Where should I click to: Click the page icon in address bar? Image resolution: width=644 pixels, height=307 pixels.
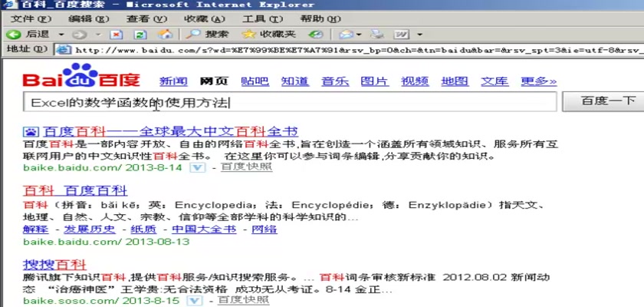coord(64,50)
